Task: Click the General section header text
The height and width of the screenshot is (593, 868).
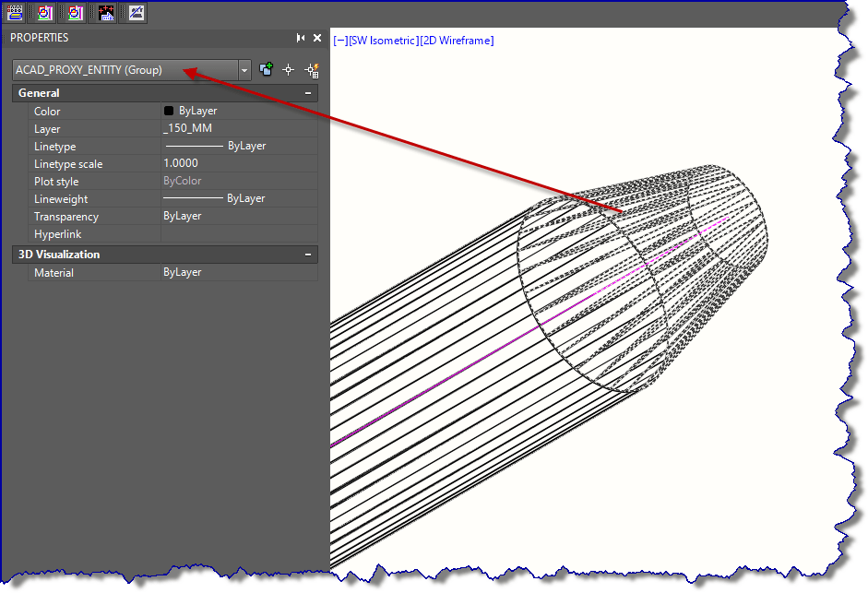Action: (x=39, y=93)
